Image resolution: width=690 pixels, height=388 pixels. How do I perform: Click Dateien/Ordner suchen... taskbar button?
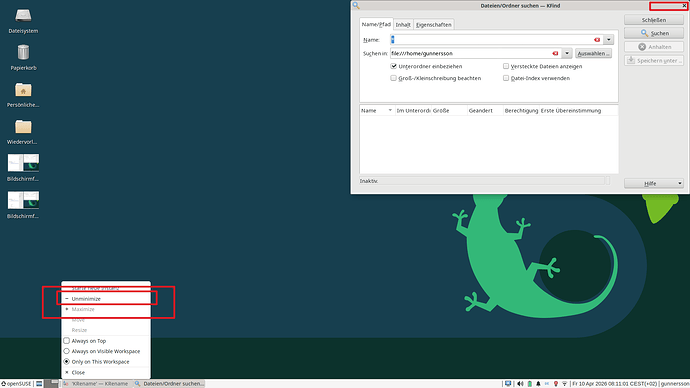point(169,384)
